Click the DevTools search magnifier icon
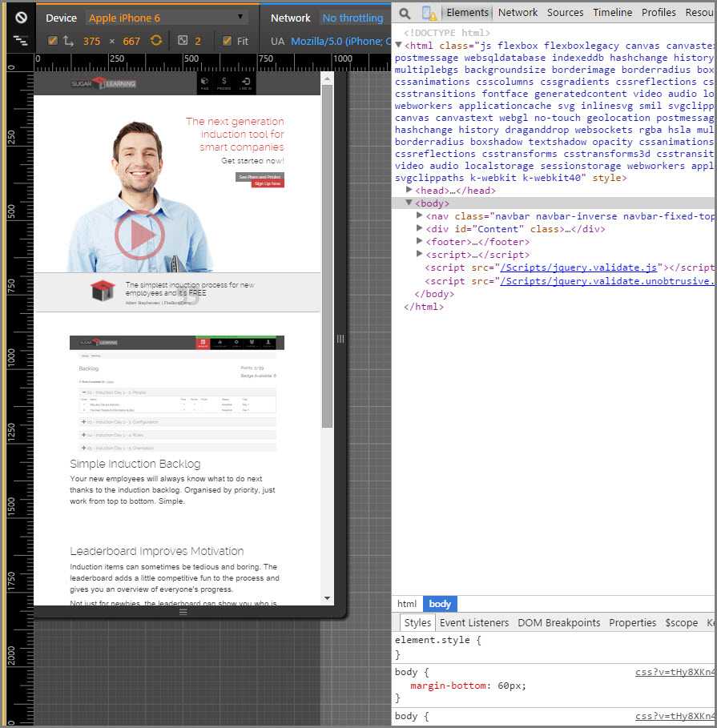Image resolution: width=717 pixels, height=728 pixels. (x=405, y=14)
